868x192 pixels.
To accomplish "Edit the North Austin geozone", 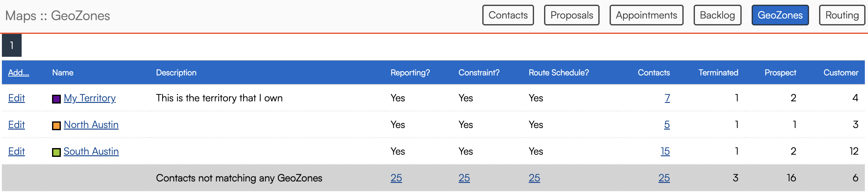I will coord(17,125).
